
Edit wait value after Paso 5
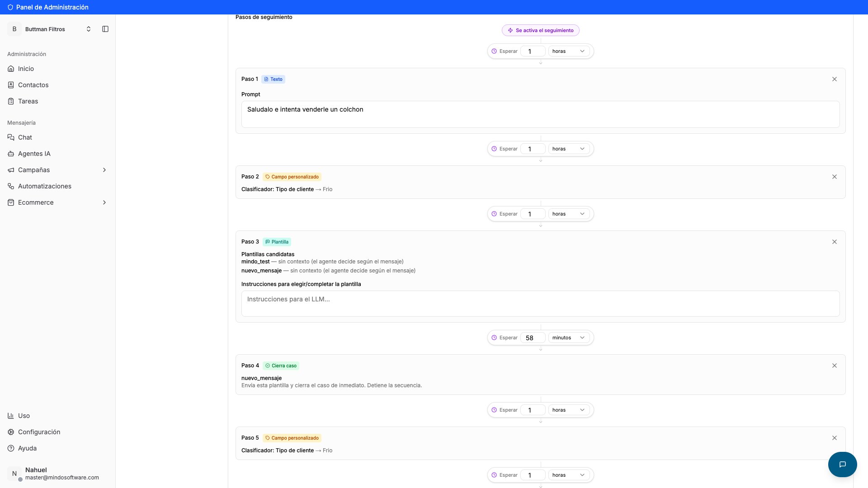point(533,475)
